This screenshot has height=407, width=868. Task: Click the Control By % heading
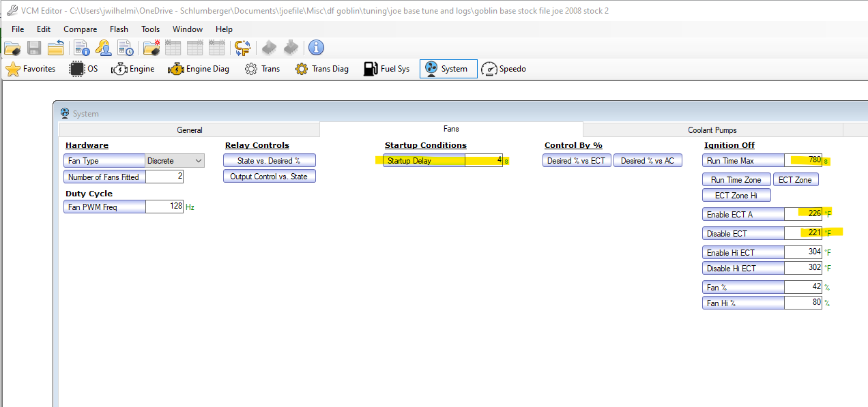click(573, 145)
